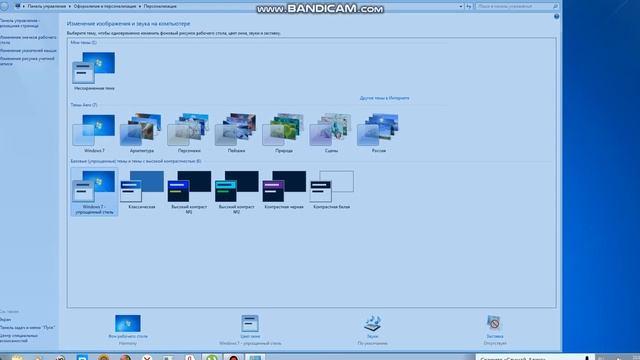Click the Базовые упрощенные темы section header
Image resolution: width=640 pixels, height=360 pixels.
(136, 161)
